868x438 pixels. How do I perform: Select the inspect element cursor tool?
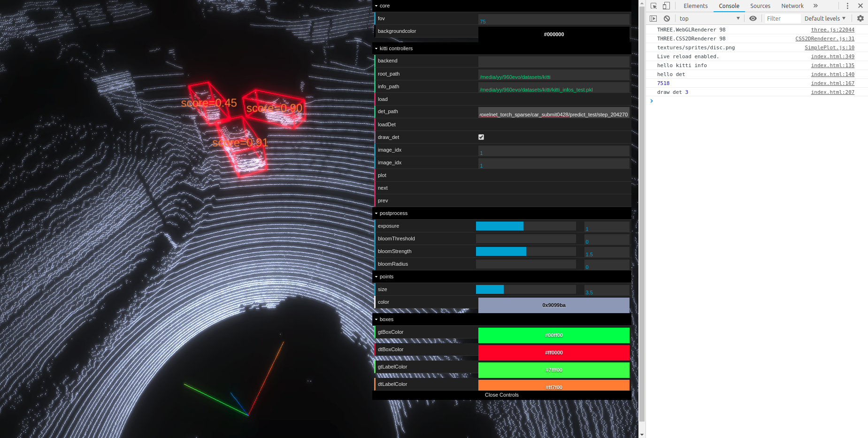coord(653,6)
